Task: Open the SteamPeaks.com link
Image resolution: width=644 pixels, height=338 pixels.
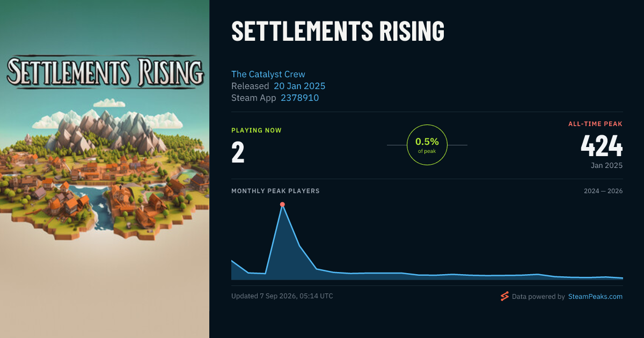Action: [x=595, y=296]
